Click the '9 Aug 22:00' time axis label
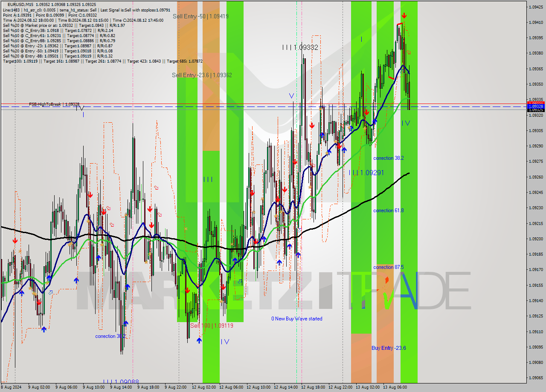 tap(176, 387)
